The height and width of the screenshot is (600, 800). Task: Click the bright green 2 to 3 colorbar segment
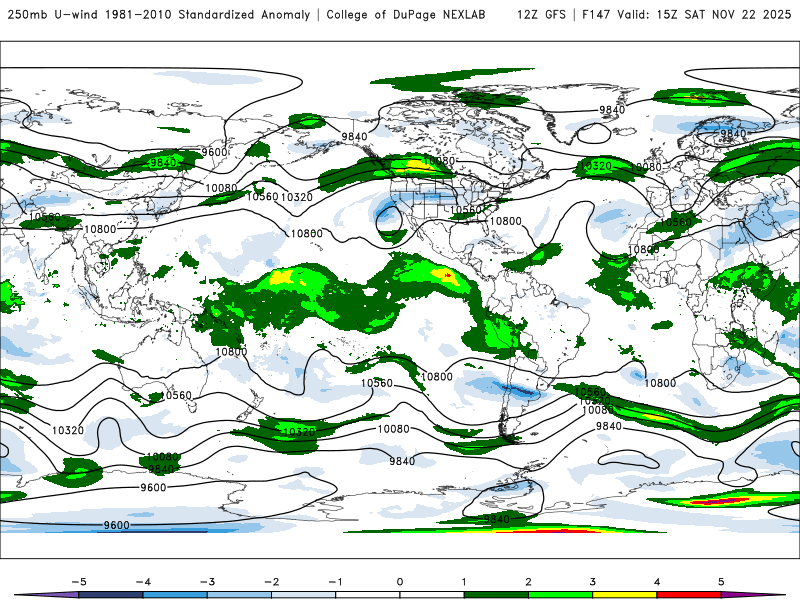tap(560, 595)
